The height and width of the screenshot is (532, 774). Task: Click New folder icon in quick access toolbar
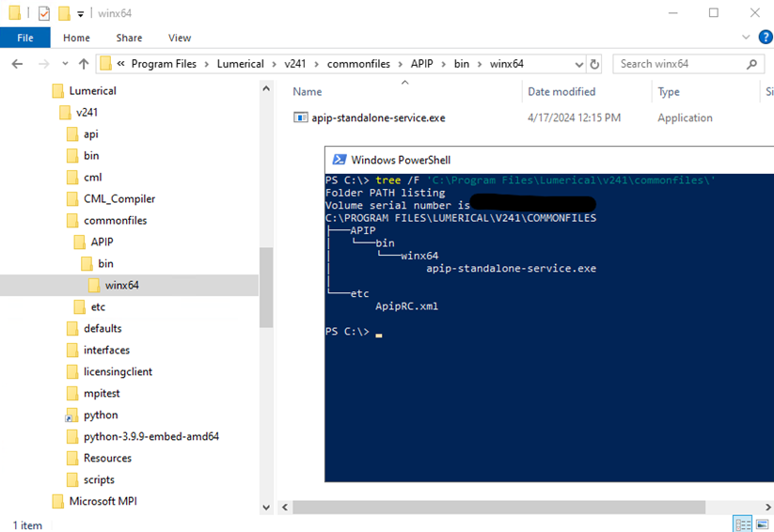(64, 13)
